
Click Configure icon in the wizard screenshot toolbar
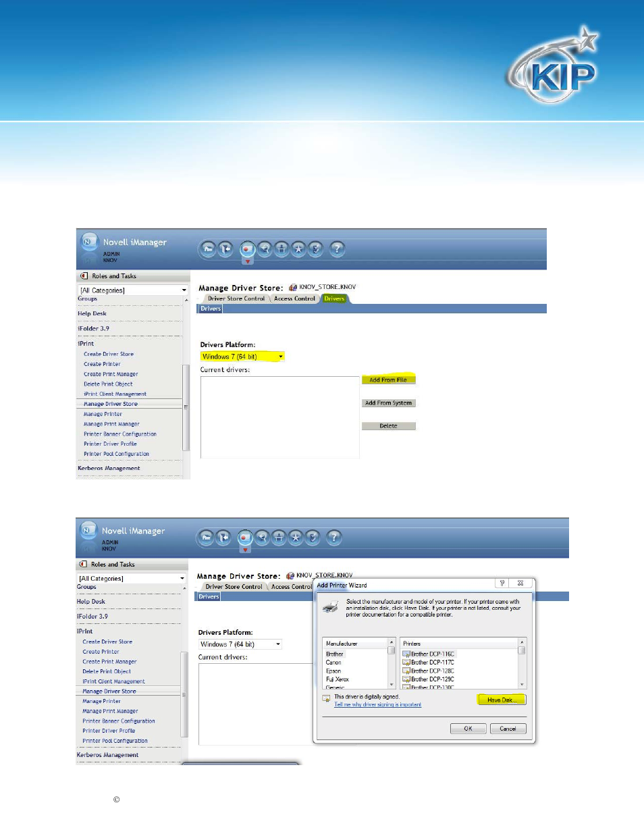[279, 538]
